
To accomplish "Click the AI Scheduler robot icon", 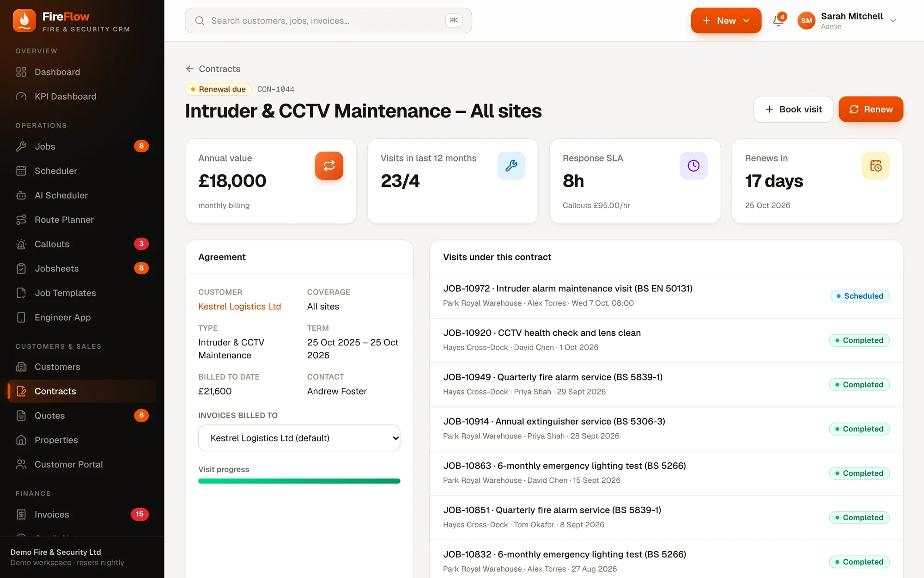I will click(x=21, y=196).
